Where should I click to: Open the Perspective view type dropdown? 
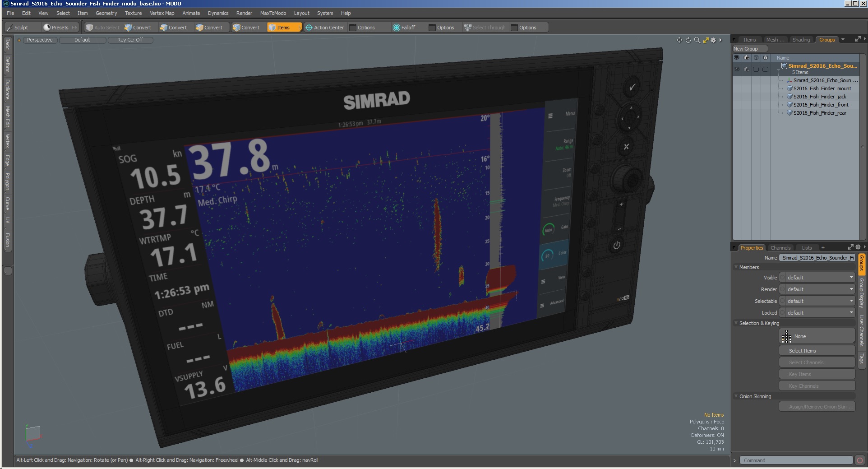[40, 40]
